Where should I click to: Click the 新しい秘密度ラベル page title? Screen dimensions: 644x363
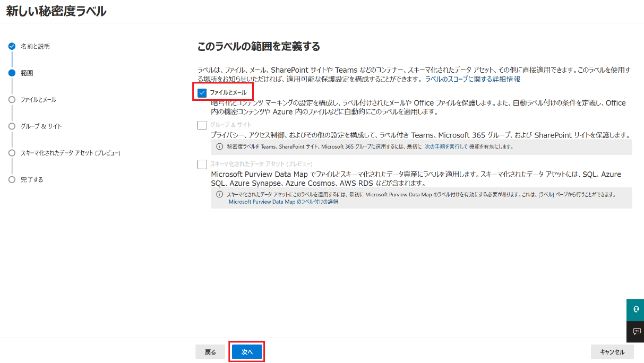(56, 11)
